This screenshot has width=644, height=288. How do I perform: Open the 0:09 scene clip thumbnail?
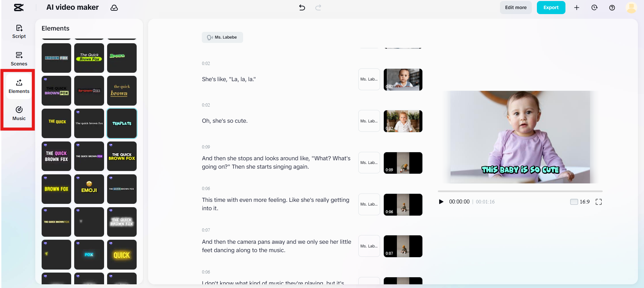click(403, 163)
